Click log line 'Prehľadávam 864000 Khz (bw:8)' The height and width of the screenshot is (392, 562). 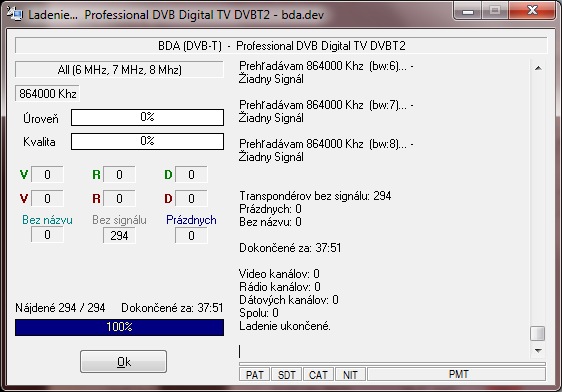click(x=326, y=144)
